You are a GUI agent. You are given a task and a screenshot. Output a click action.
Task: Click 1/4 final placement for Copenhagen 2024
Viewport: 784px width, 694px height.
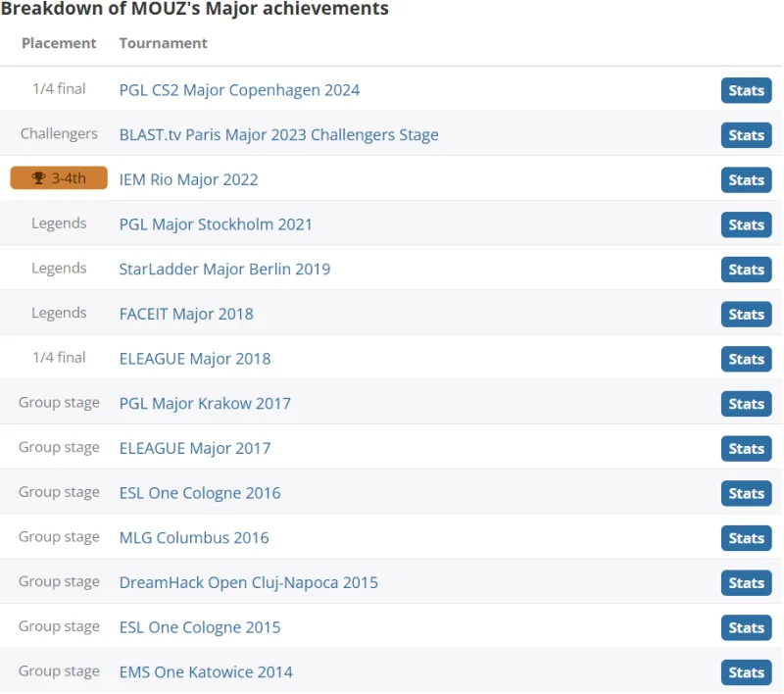click(x=59, y=89)
